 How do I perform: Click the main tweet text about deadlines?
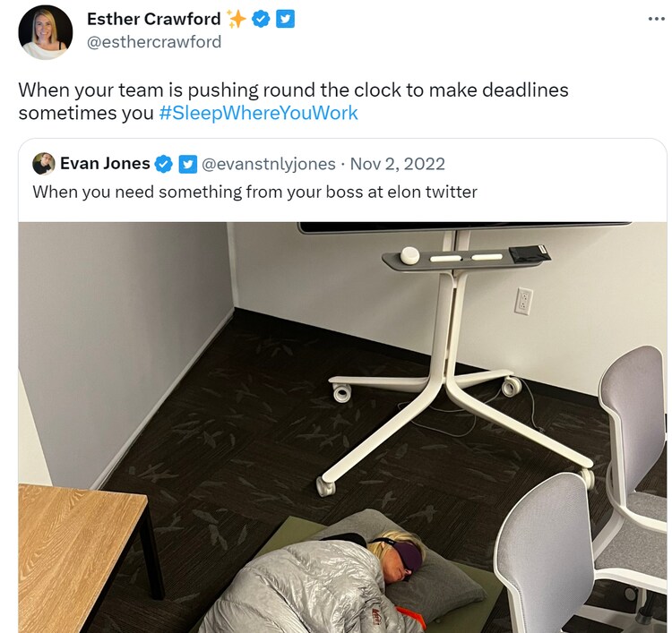pos(294,101)
